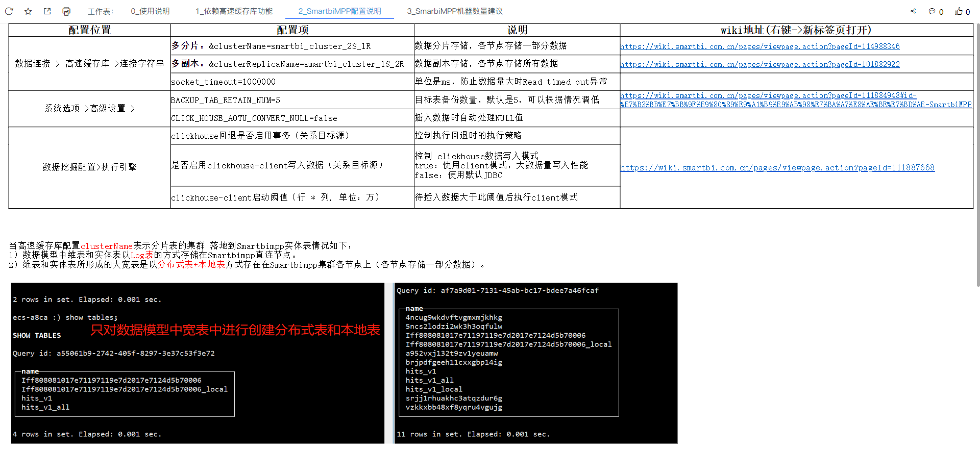Click the 多副本 clusterReplicaName cell
Screen dimensions: 980x449
click(x=292, y=64)
